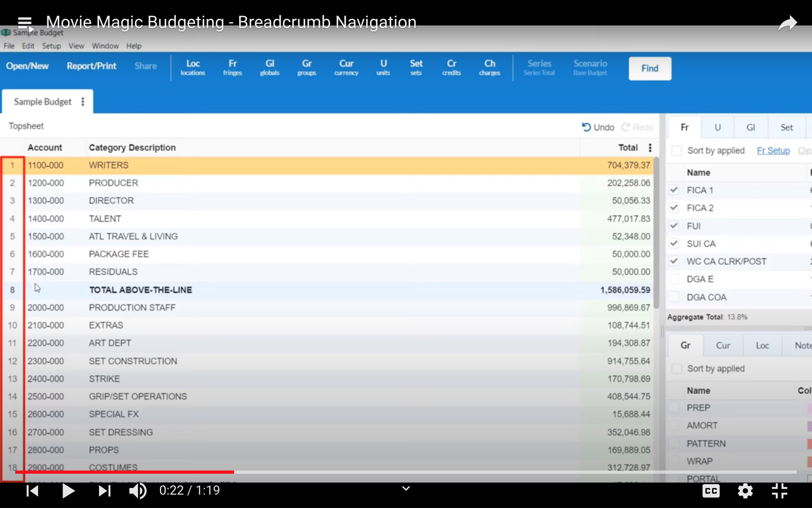Expand the video player chevron
The width and height of the screenshot is (812, 508).
406,489
